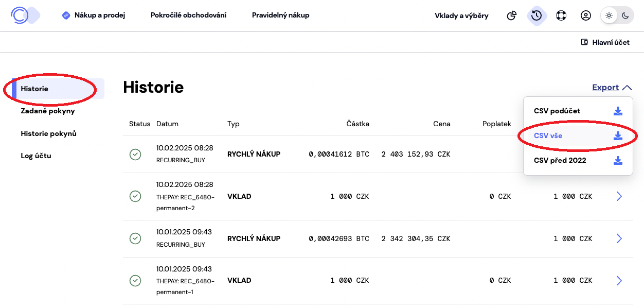Expand the 10.01.2025 RYCHLÝ NÁKUP row chevron
Image resolution: width=644 pixels, height=307 pixels.
619,238
